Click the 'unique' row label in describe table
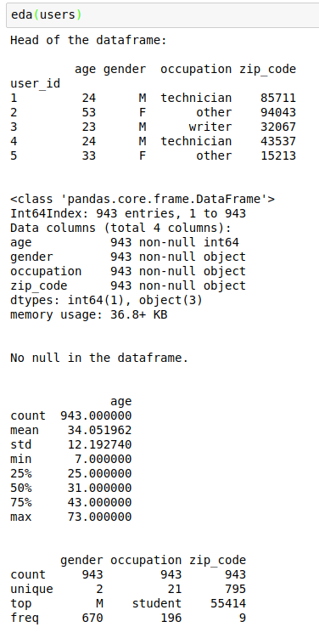The width and height of the screenshot is (319, 644). [31, 590]
